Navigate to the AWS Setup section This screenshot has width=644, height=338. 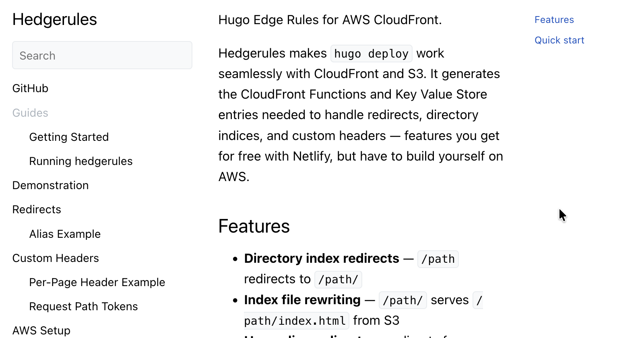[41, 330]
